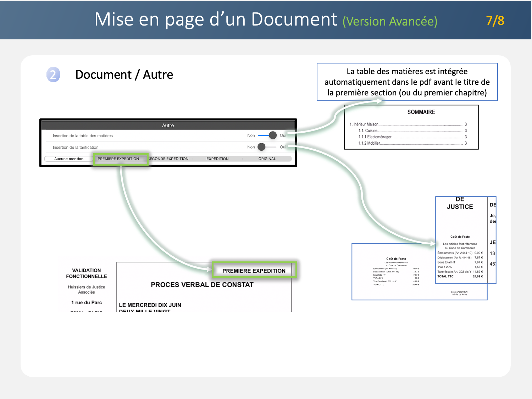Toggle the table des matières insertion switch
This screenshot has width=532, height=399.
click(268, 135)
